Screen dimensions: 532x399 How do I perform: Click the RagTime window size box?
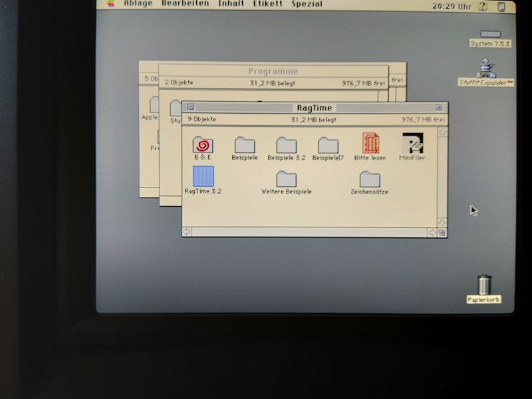442,232
